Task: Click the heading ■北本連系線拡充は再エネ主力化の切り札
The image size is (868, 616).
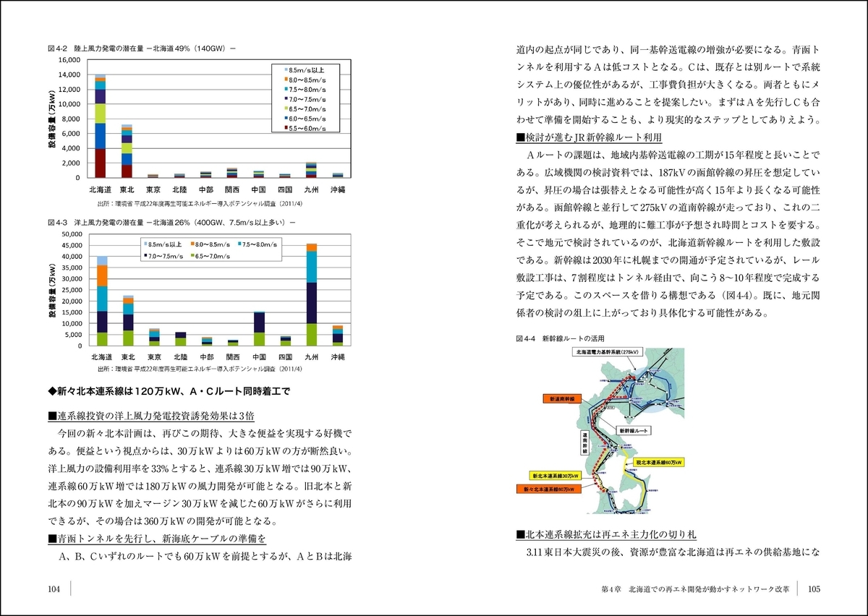Action: (606, 534)
